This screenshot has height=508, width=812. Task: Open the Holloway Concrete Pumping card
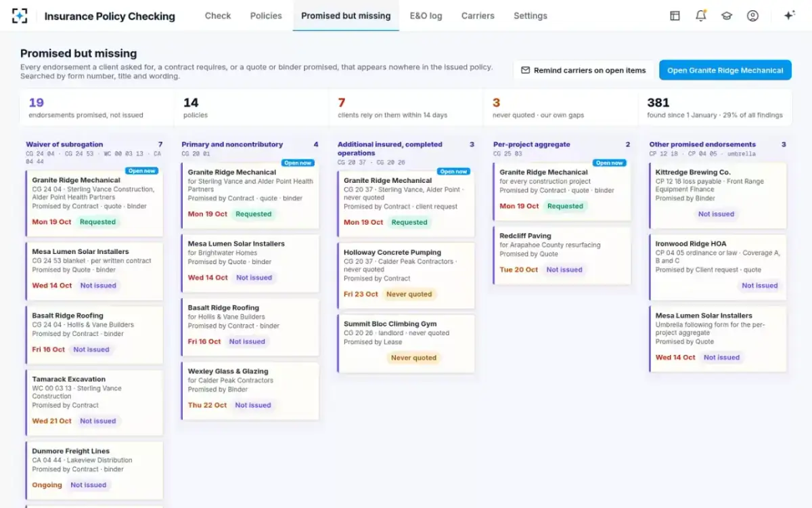pyautogui.click(x=406, y=274)
